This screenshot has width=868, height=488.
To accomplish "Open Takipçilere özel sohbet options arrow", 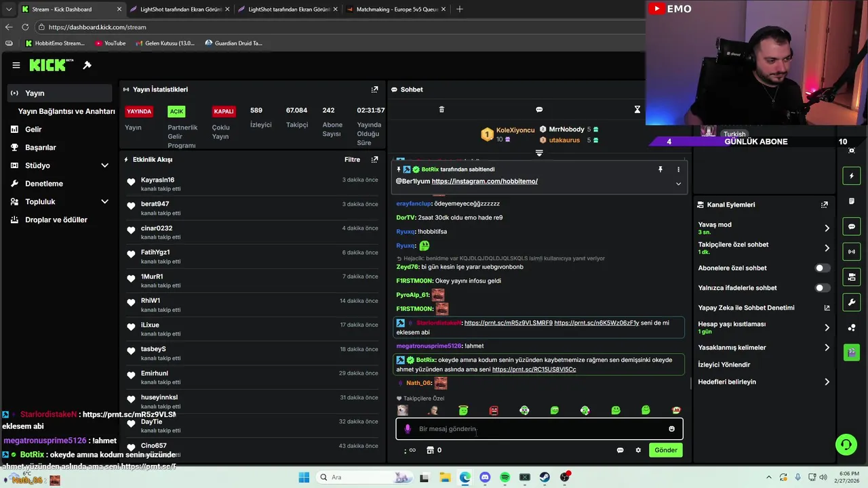I will pos(827,248).
